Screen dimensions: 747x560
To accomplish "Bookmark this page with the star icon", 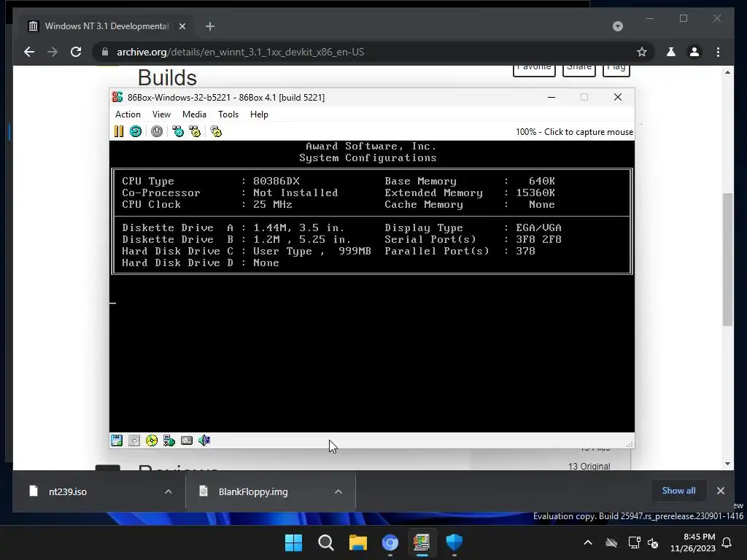I will click(642, 52).
